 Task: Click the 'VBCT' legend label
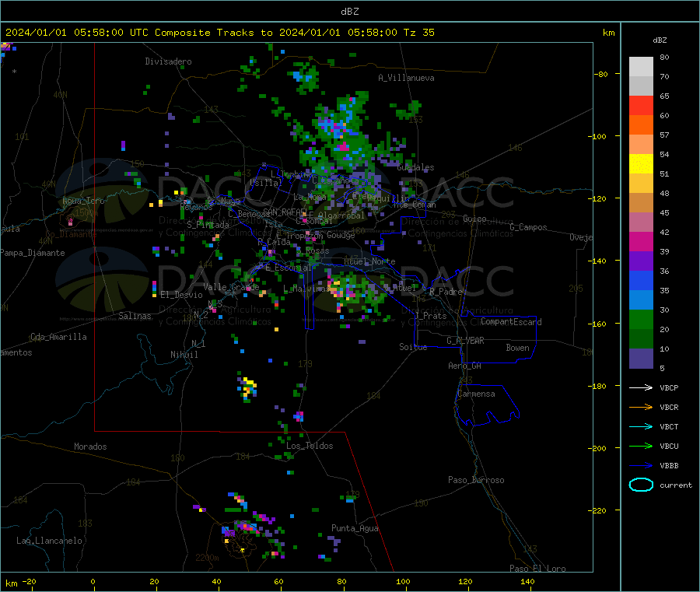point(669,427)
